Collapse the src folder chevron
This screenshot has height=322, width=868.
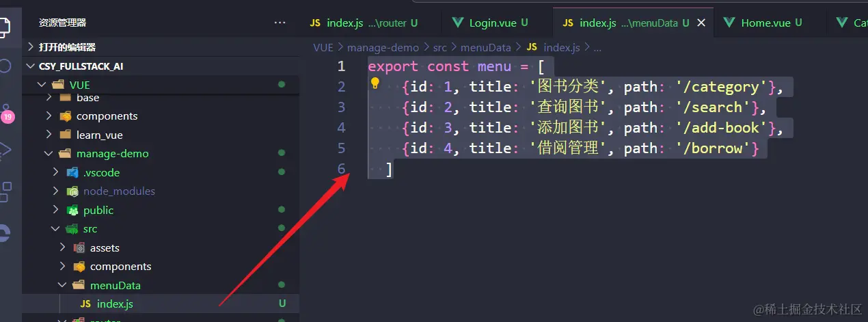click(x=56, y=229)
